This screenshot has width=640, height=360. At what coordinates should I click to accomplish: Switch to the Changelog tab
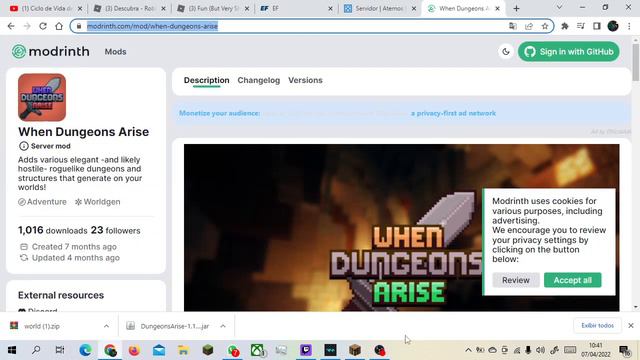coord(259,80)
